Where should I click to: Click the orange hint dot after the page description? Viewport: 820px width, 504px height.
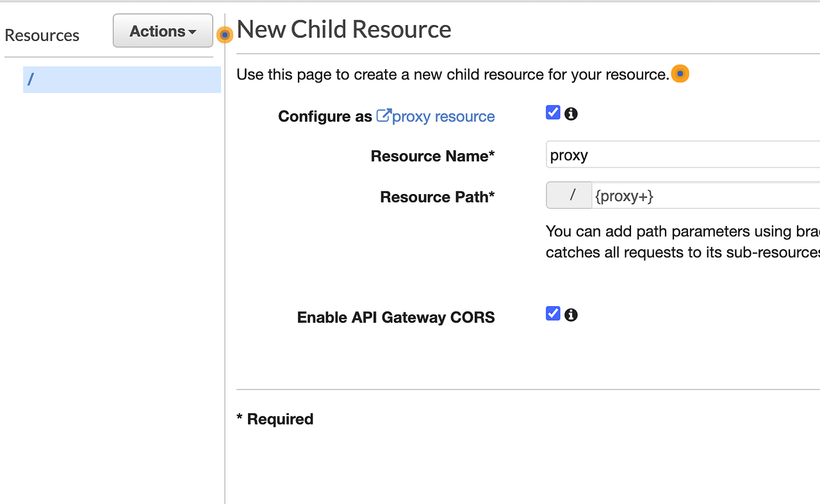click(x=680, y=74)
